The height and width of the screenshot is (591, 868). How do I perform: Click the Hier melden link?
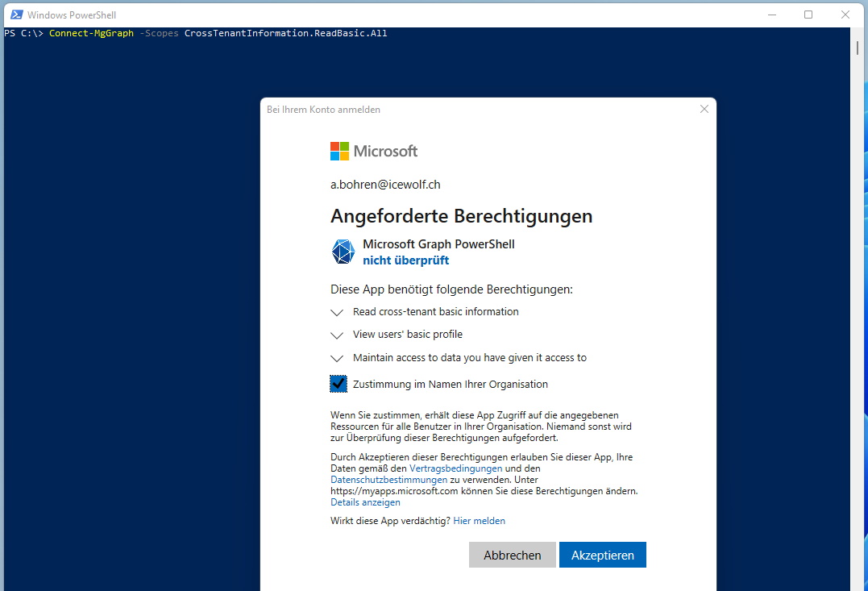[x=479, y=521]
